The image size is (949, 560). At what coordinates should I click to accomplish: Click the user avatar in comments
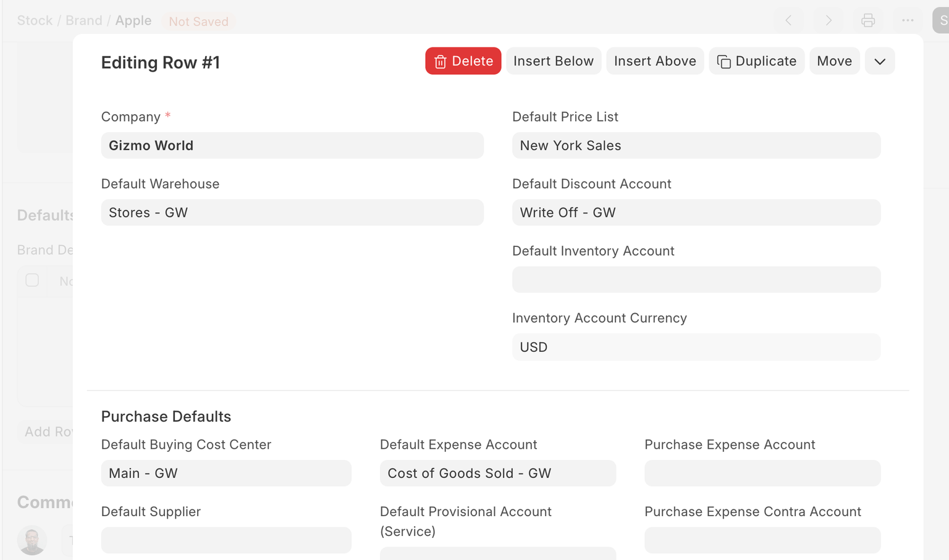point(32,540)
